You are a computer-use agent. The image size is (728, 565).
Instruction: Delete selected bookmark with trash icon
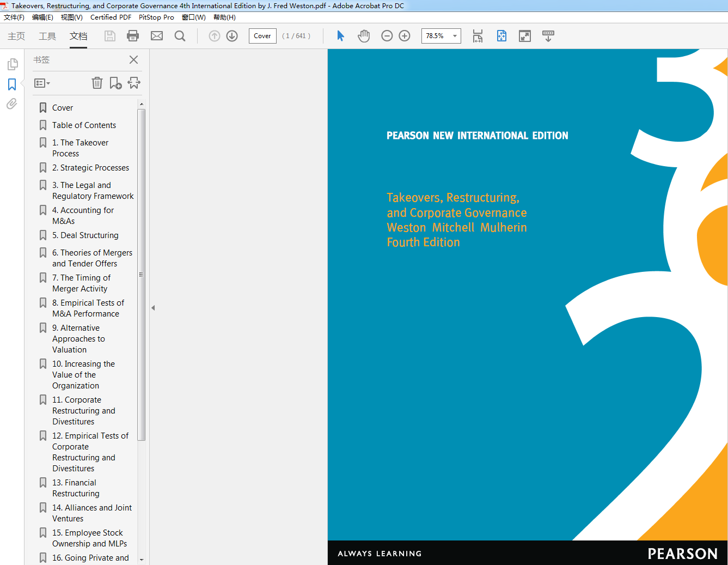coord(97,83)
